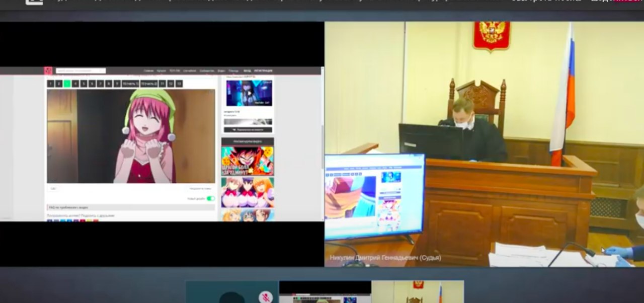Viewport: 644px width, 303px height.
Task: Select episode 5 button
Action: click(84, 84)
